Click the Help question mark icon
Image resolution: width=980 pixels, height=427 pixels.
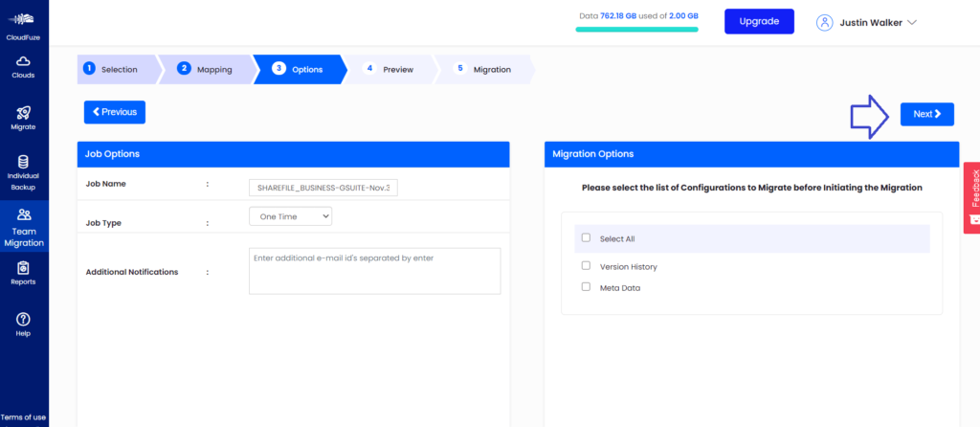point(24,319)
